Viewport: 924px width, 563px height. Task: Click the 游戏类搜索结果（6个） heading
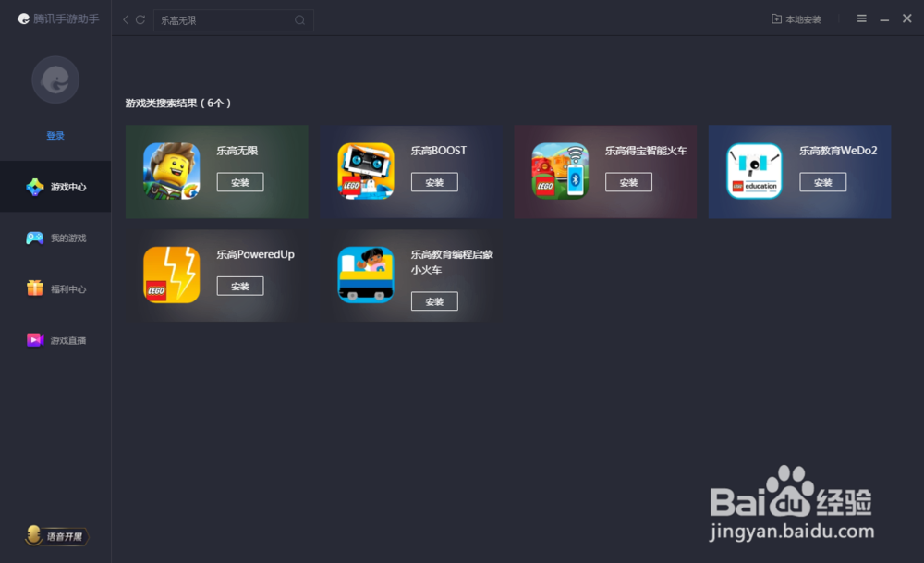point(178,104)
